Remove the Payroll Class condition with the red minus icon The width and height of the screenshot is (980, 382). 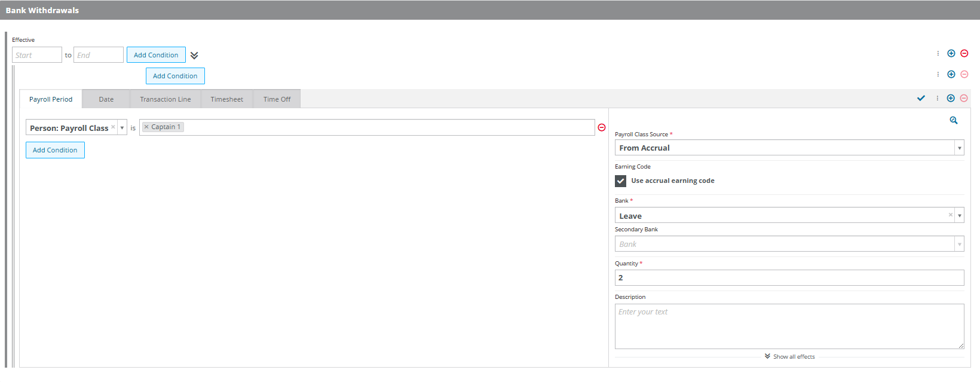click(x=602, y=128)
